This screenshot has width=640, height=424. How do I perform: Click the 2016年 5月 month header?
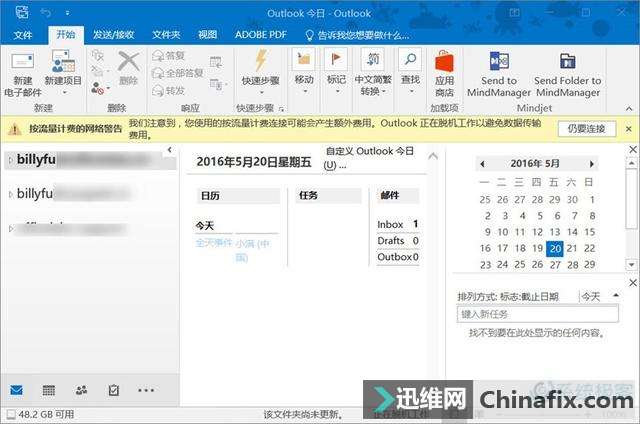coord(535,164)
